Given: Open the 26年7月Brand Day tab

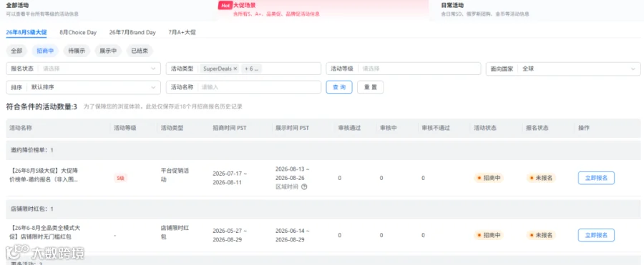Looking at the screenshot, I should (132, 32).
